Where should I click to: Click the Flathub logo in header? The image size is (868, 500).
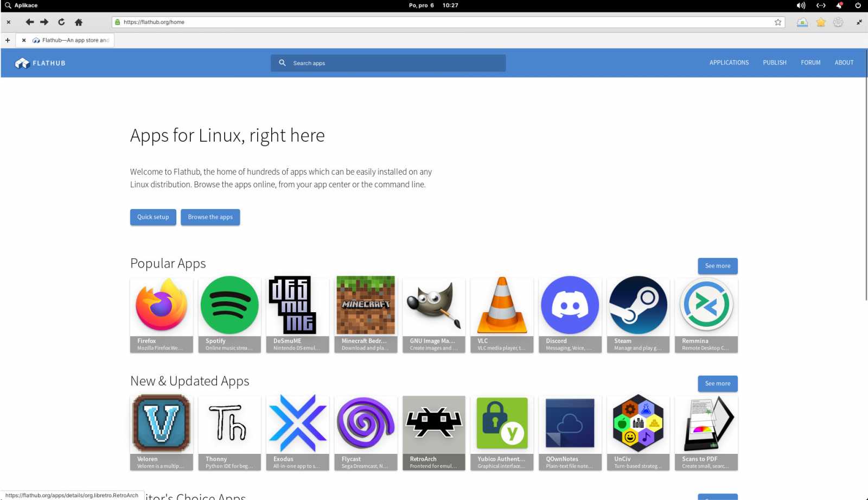click(40, 63)
